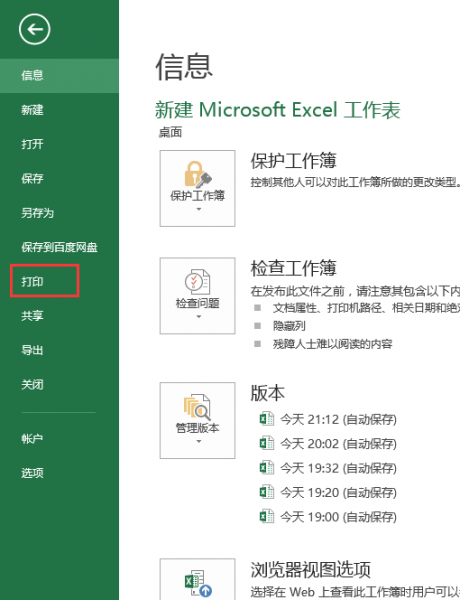Click Excel file icon beside 今天 19:32
The image size is (460, 600).
pyautogui.click(x=267, y=468)
